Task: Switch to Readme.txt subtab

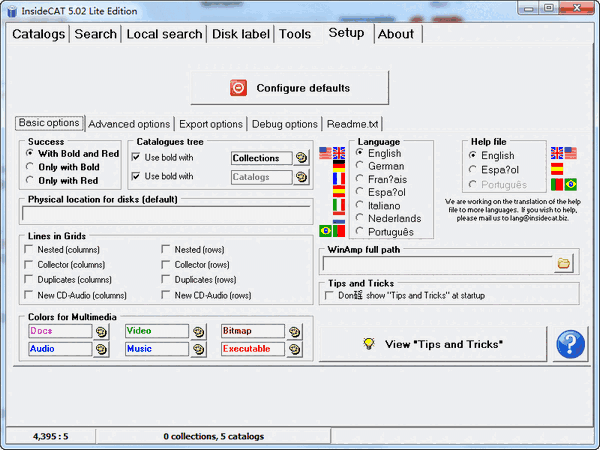Action: coord(352,124)
